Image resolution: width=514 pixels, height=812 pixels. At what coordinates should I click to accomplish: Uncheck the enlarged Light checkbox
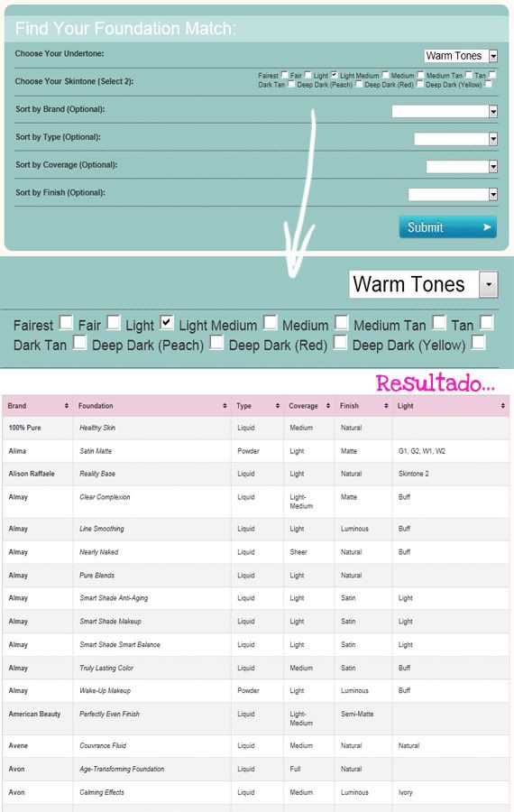click(166, 322)
